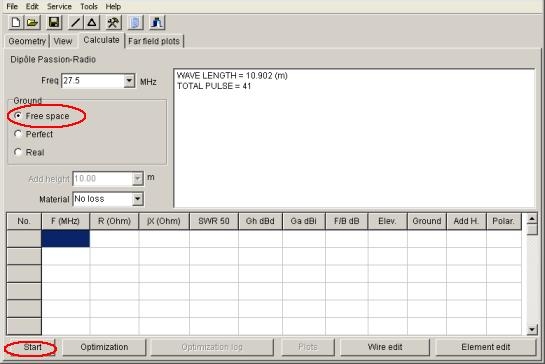Click the blue curve plot toolbar icon
Viewport: 545px width, 364px height.
pos(157,23)
